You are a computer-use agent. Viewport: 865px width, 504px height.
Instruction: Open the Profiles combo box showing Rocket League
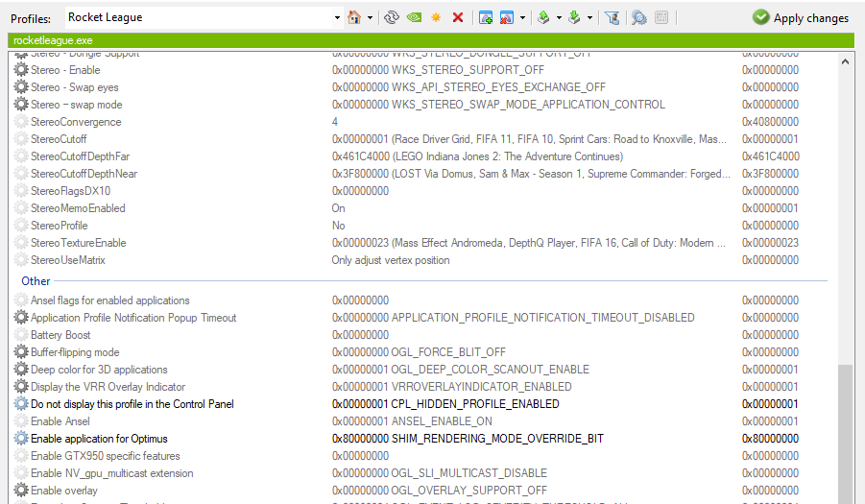pyautogui.click(x=204, y=17)
